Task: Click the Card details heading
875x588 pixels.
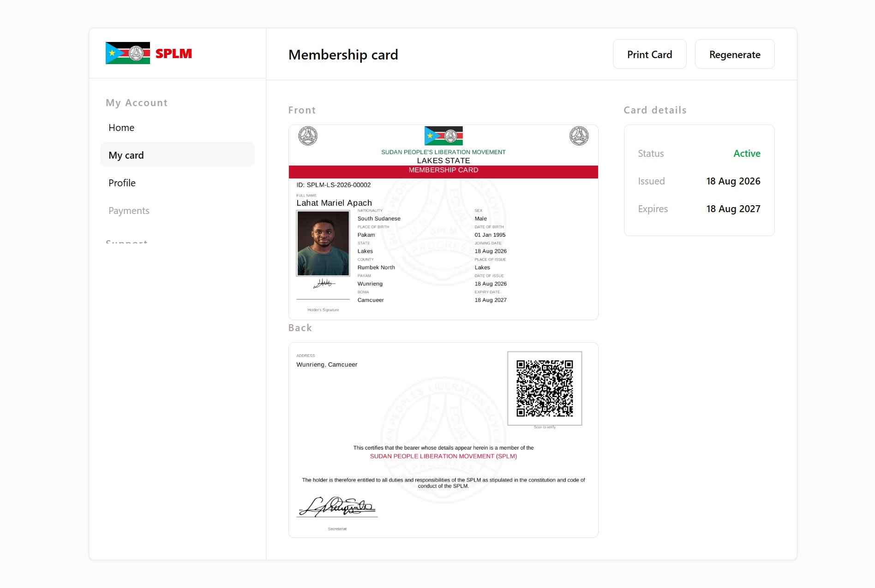Action: [655, 110]
